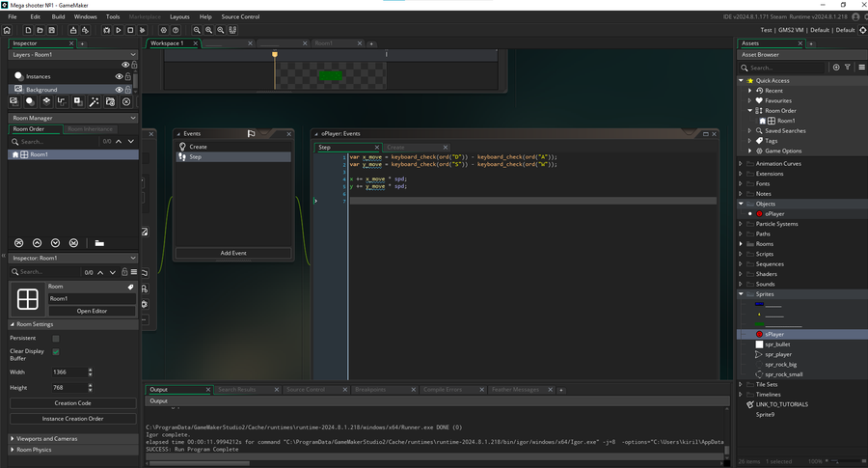Expand the Room Physics section
The image size is (868, 468).
point(13,450)
